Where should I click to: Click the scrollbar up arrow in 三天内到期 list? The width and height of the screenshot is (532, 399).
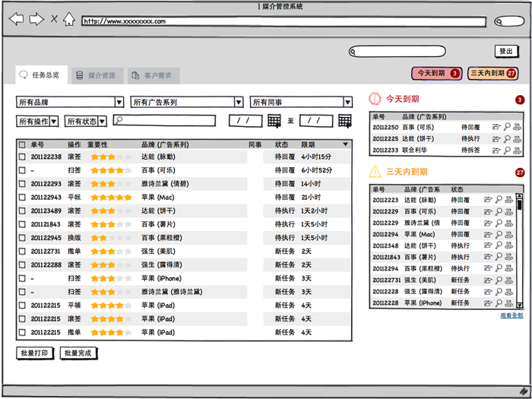tap(519, 196)
